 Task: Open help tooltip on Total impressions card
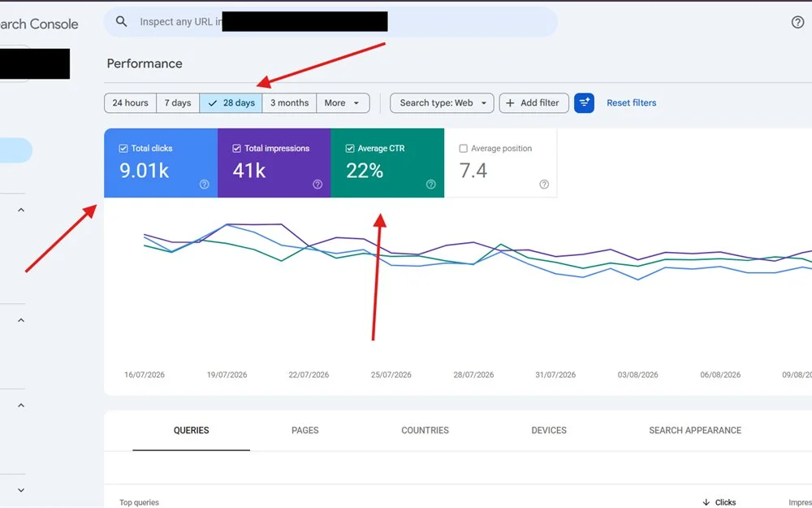point(317,184)
